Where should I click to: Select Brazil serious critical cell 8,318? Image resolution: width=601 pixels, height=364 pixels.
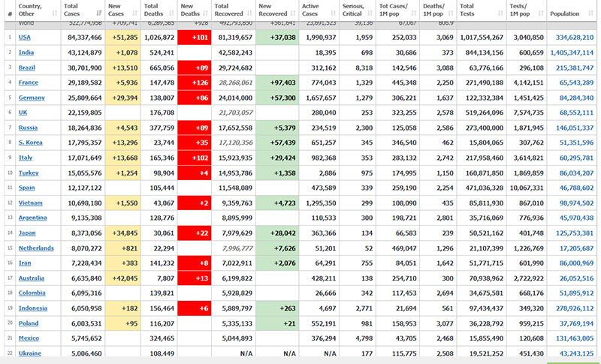click(x=358, y=68)
